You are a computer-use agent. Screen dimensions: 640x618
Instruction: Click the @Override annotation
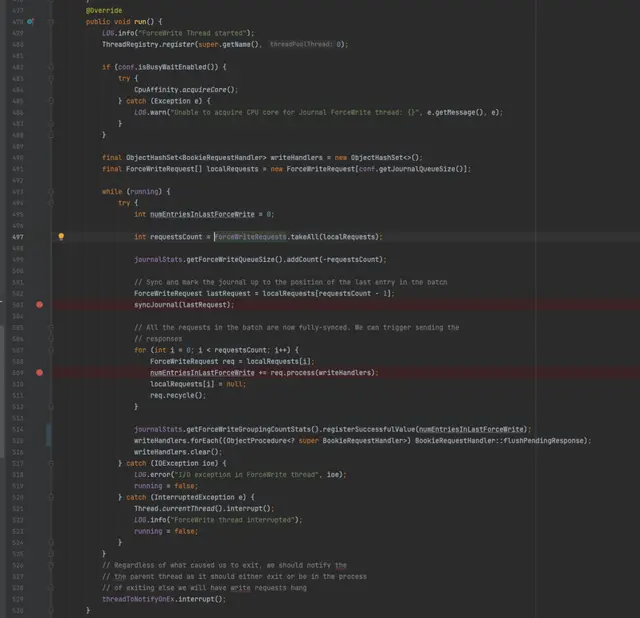(x=104, y=10)
